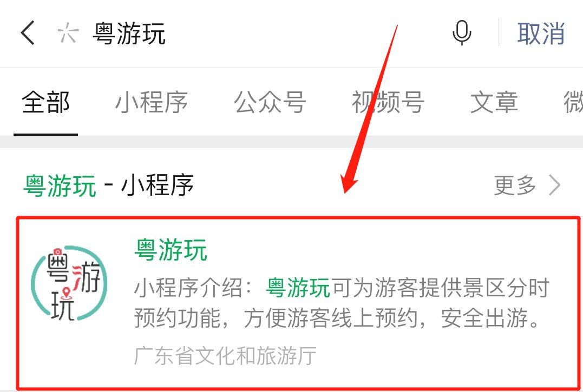Switch to the 小程序 tab
Image resolution: width=583 pixels, height=392 pixels.
pos(152,102)
